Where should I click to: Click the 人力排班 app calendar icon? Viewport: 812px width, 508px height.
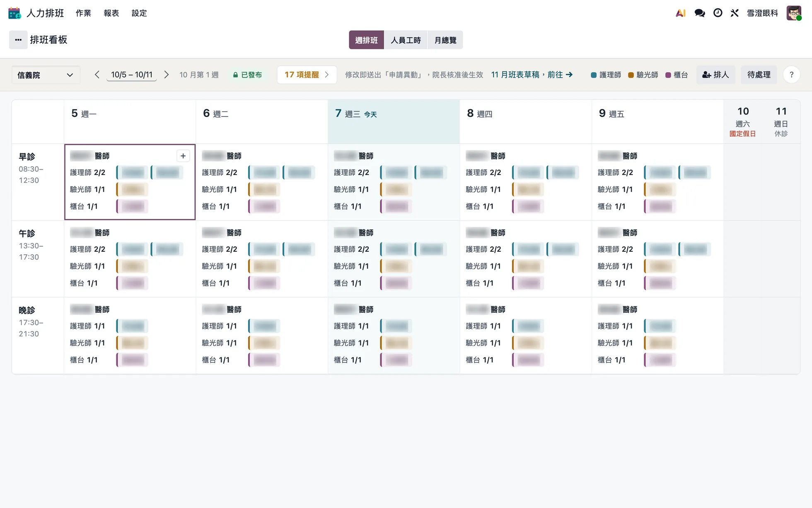pyautogui.click(x=15, y=13)
